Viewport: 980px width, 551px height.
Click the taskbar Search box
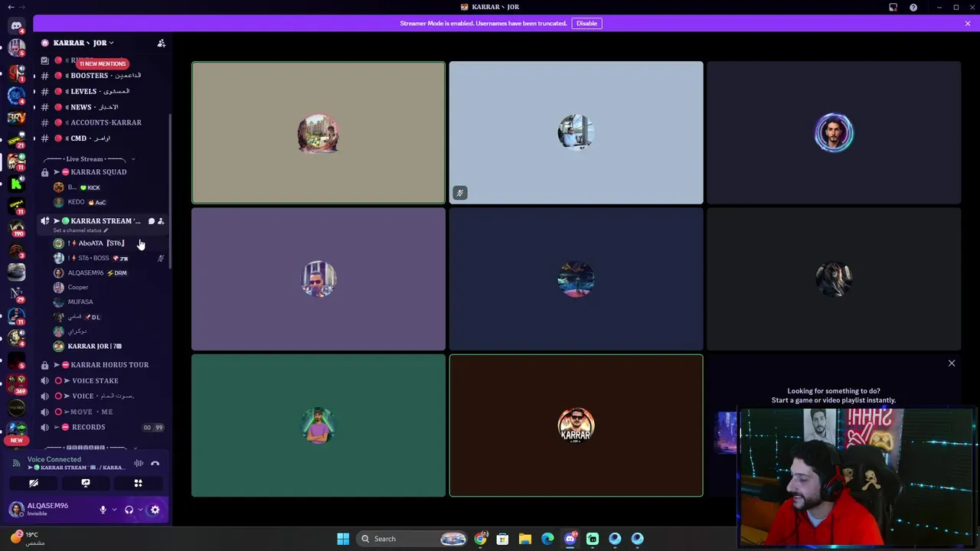[x=413, y=539]
